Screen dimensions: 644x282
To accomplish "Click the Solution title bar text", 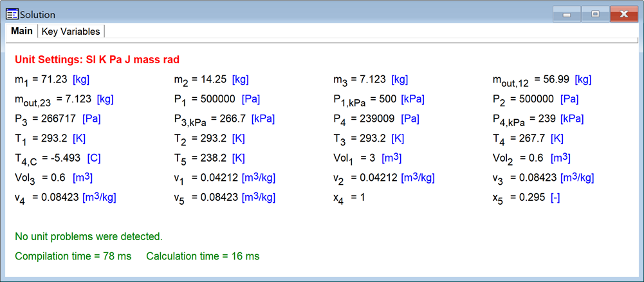I will (x=37, y=14).
